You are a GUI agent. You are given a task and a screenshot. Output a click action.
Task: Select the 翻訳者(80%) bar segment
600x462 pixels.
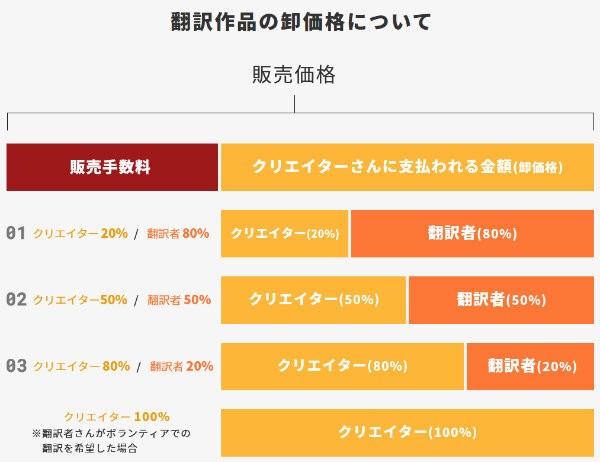[473, 233]
